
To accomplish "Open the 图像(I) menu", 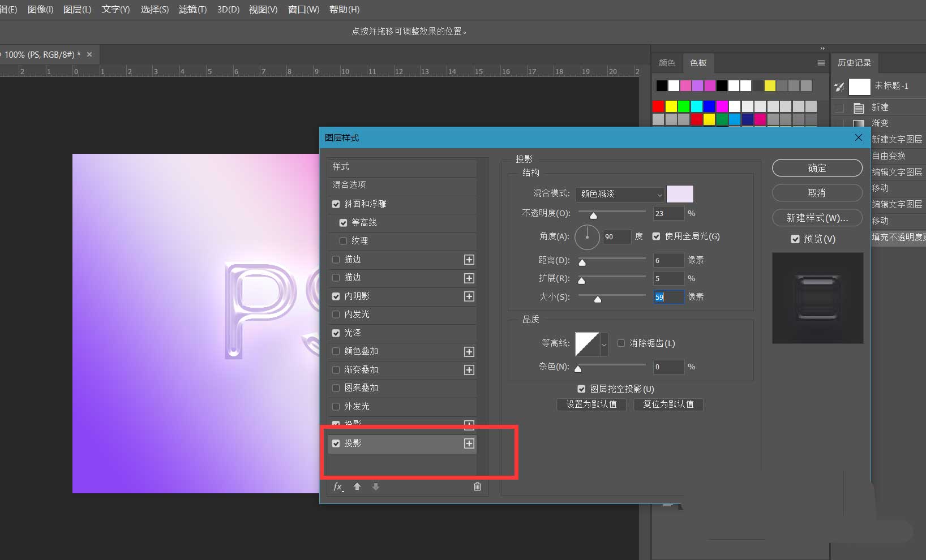I will pyautogui.click(x=40, y=10).
